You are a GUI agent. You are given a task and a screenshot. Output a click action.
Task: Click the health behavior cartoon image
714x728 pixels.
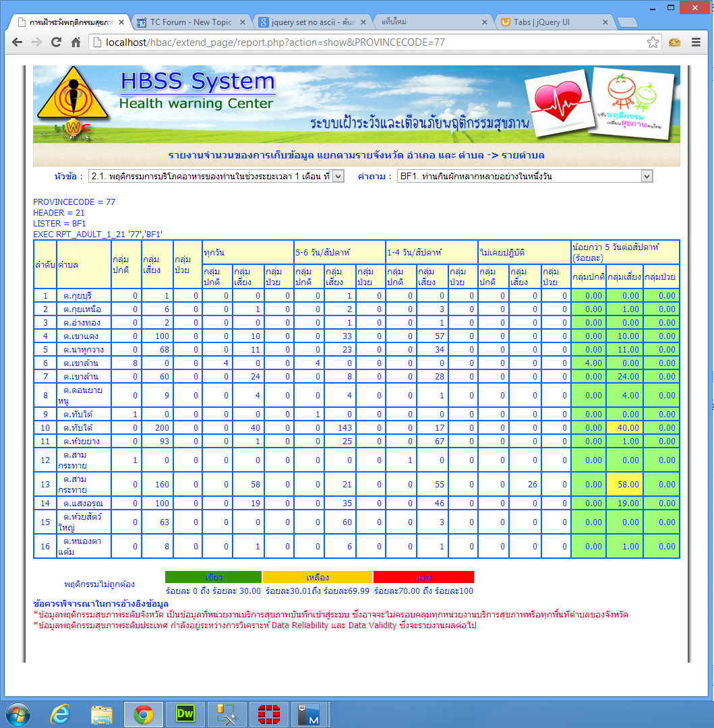pyautogui.click(x=632, y=104)
